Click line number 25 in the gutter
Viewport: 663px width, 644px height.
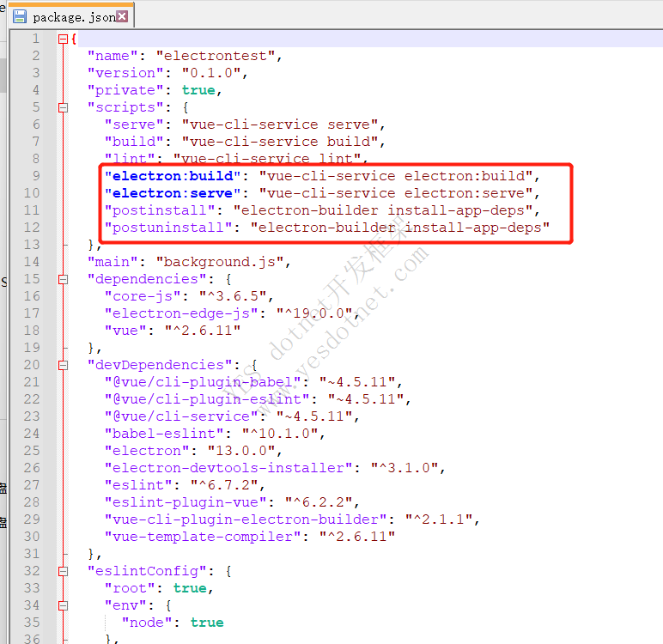(x=32, y=451)
